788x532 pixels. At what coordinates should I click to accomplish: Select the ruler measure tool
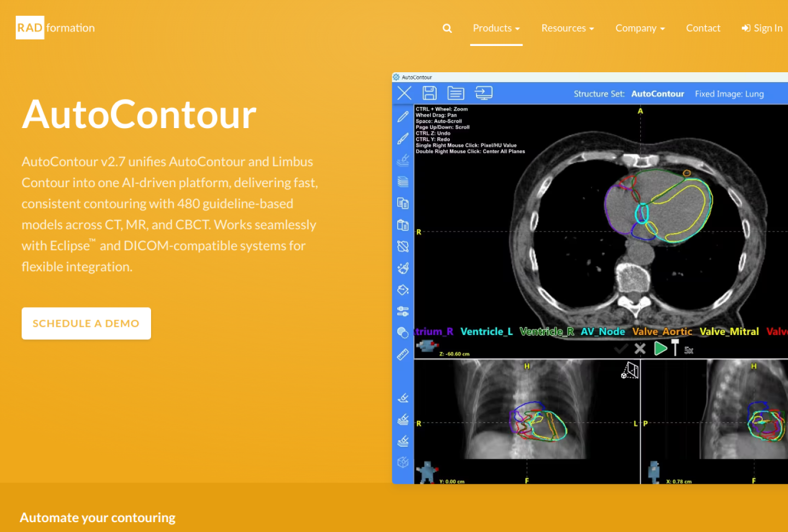(403, 355)
